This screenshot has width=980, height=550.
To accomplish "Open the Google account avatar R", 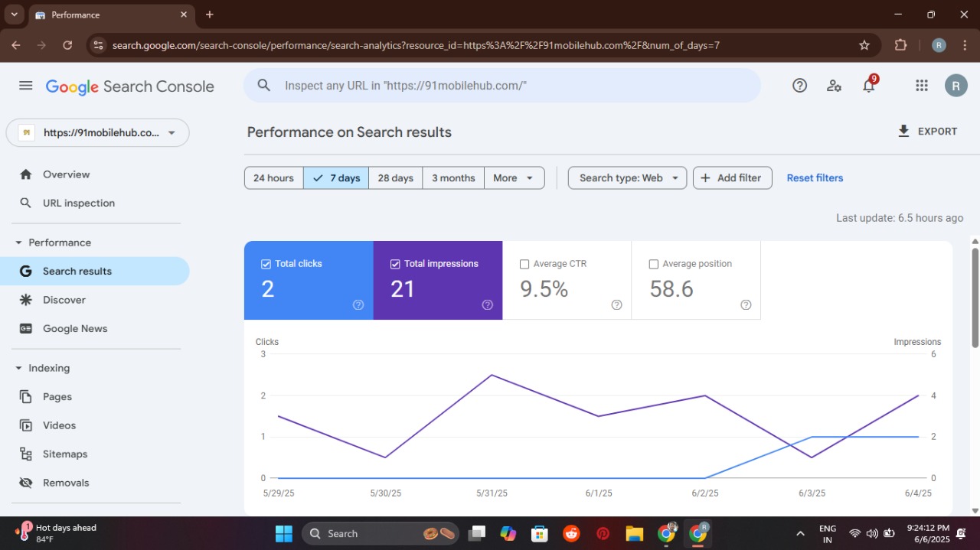I will [x=955, y=86].
